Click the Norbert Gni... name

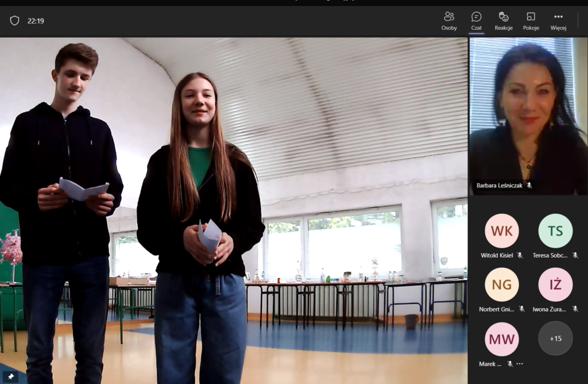(497, 309)
